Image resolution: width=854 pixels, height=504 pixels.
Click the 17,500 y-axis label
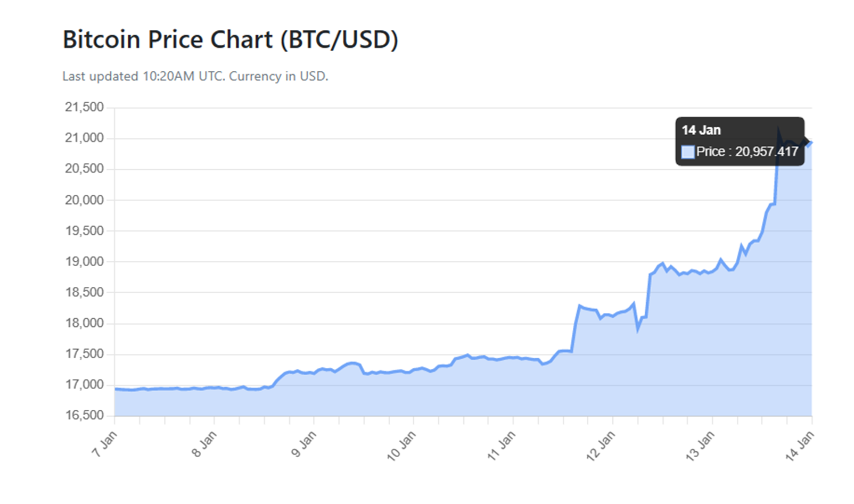[x=84, y=354]
